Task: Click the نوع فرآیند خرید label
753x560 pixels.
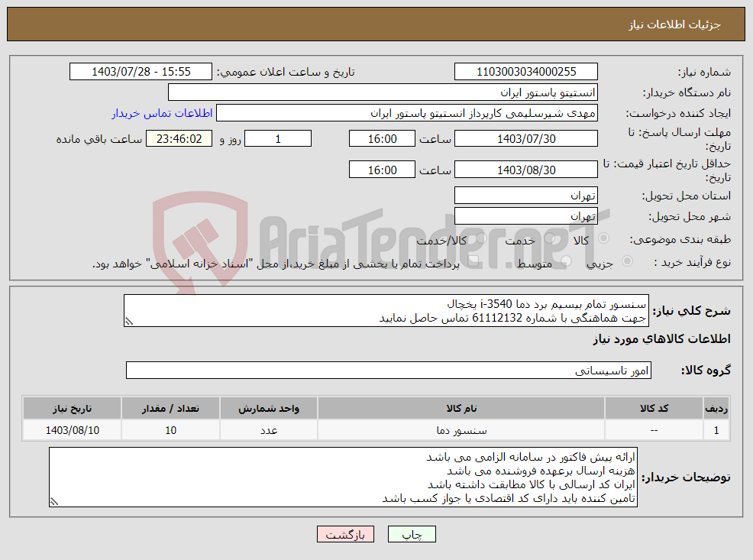Action: tap(693, 262)
